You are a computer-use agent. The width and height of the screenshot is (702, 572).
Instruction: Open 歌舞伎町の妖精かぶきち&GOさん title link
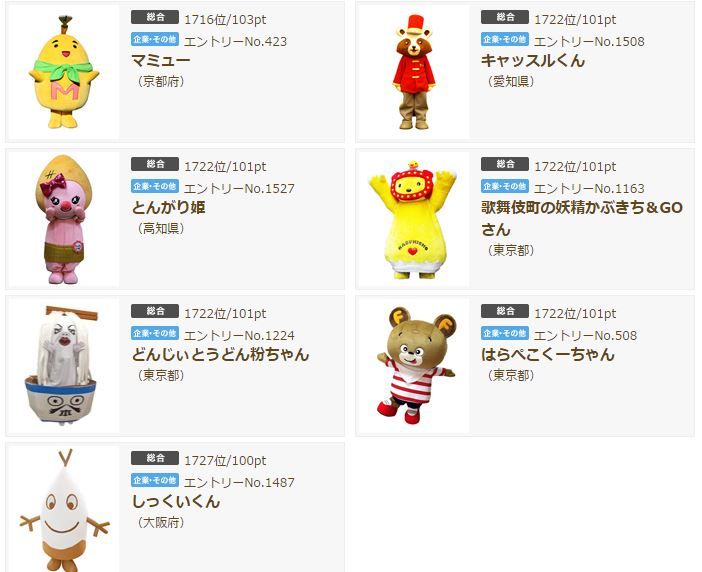[582, 218]
